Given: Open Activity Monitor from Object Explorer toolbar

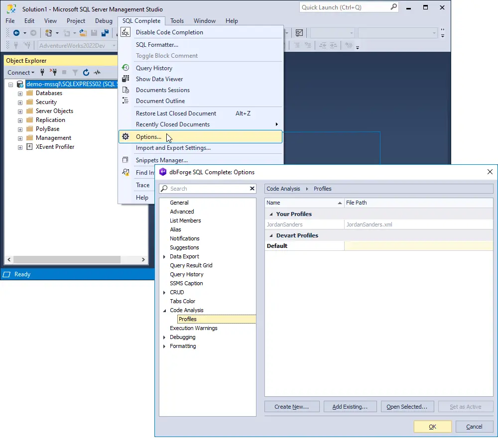Looking at the screenshot, I should click(97, 73).
